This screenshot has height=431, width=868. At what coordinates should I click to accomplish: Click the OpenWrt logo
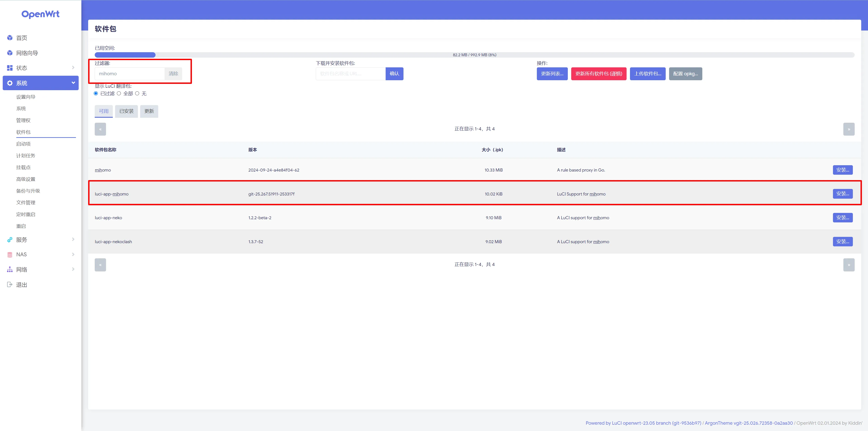coord(40,14)
